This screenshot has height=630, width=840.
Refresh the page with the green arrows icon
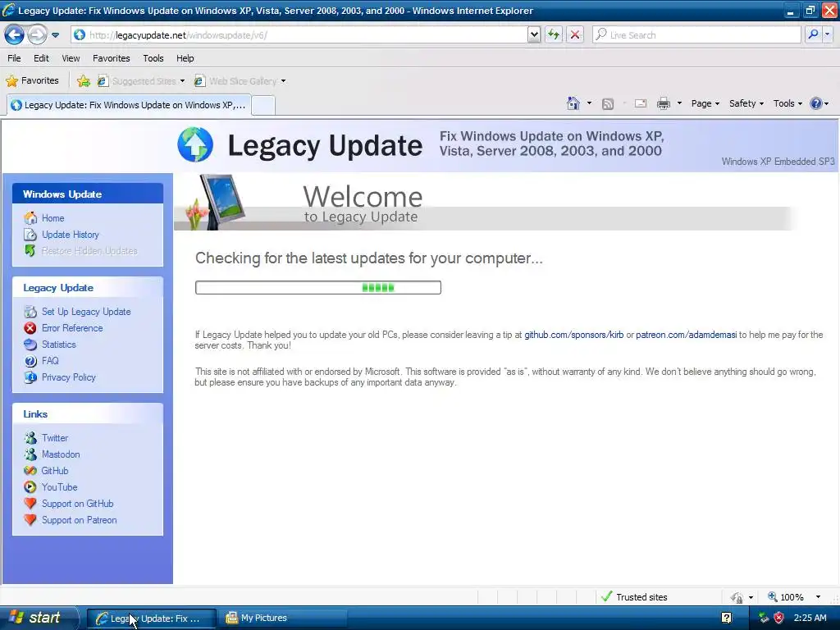[554, 35]
